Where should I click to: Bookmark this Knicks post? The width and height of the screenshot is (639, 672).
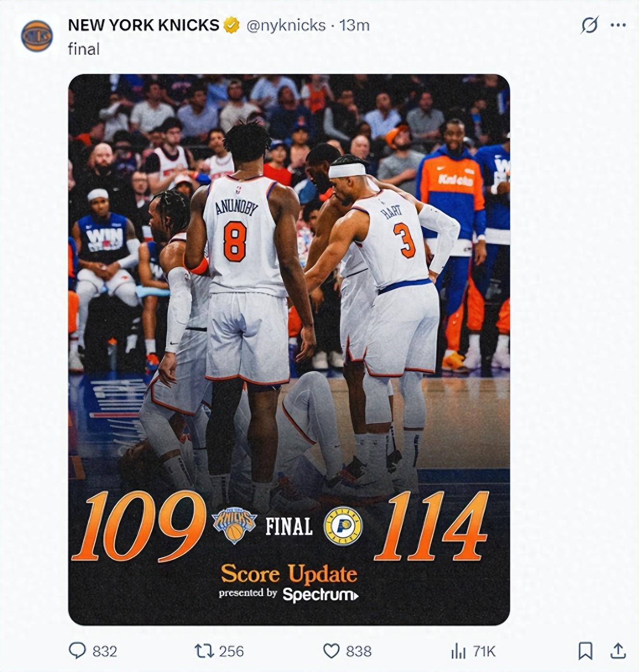[585, 651]
